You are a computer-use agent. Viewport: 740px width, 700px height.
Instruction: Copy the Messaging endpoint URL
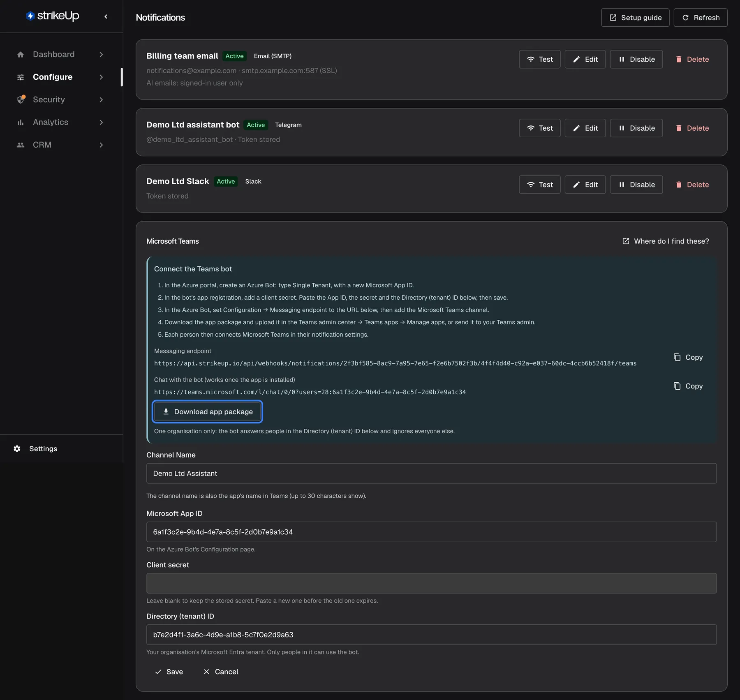coord(689,357)
